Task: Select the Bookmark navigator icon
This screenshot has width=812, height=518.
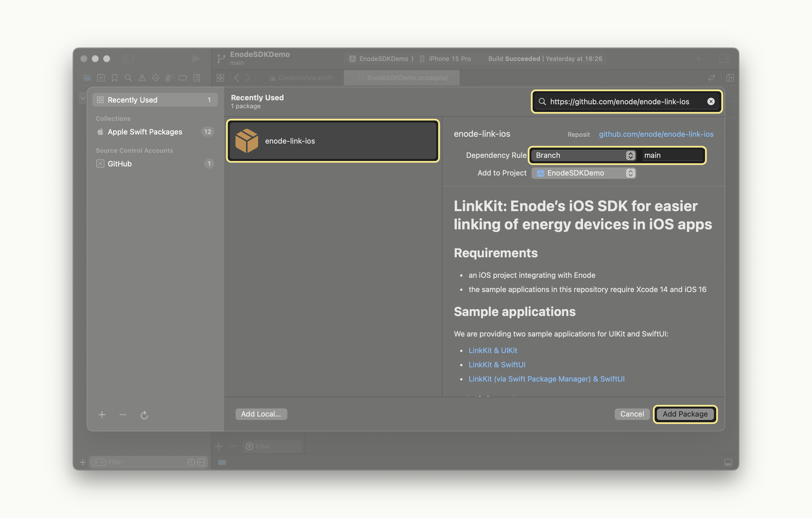Action: [x=114, y=78]
